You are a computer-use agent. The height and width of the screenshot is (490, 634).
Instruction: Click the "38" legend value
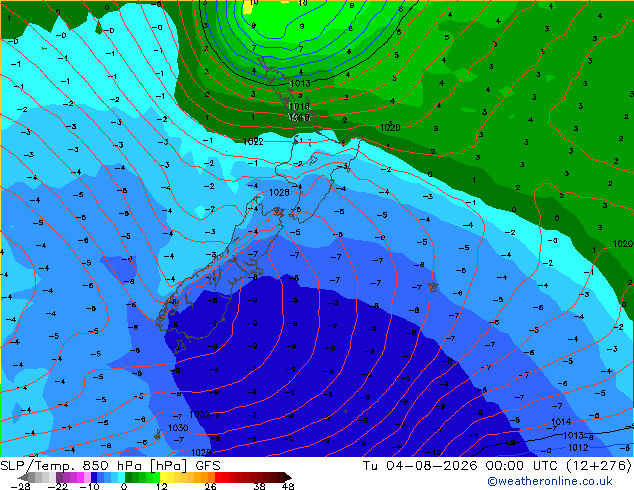click(x=260, y=486)
